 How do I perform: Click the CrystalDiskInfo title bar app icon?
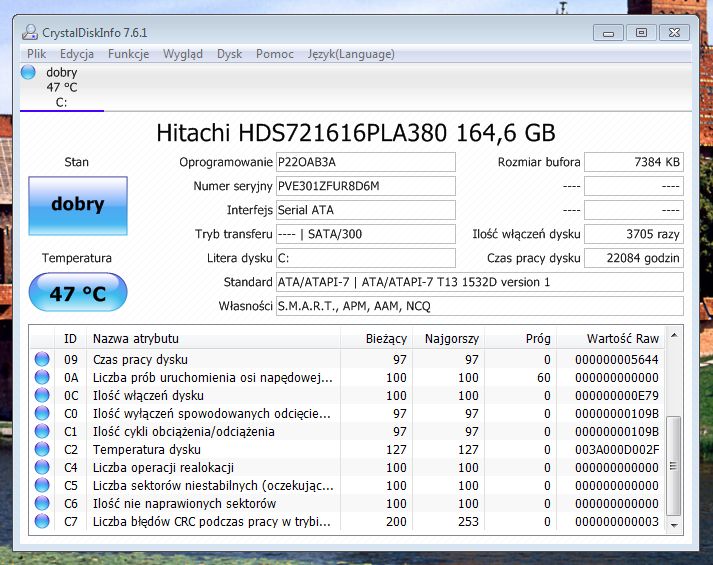coord(30,32)
